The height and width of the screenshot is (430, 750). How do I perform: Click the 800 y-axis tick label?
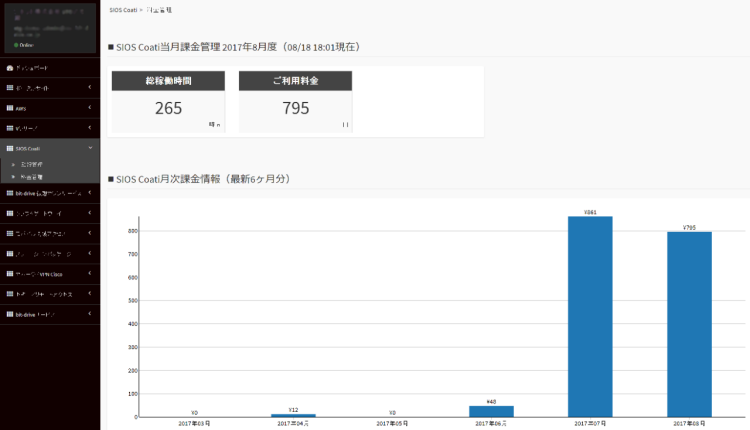[x=133, y=231]
